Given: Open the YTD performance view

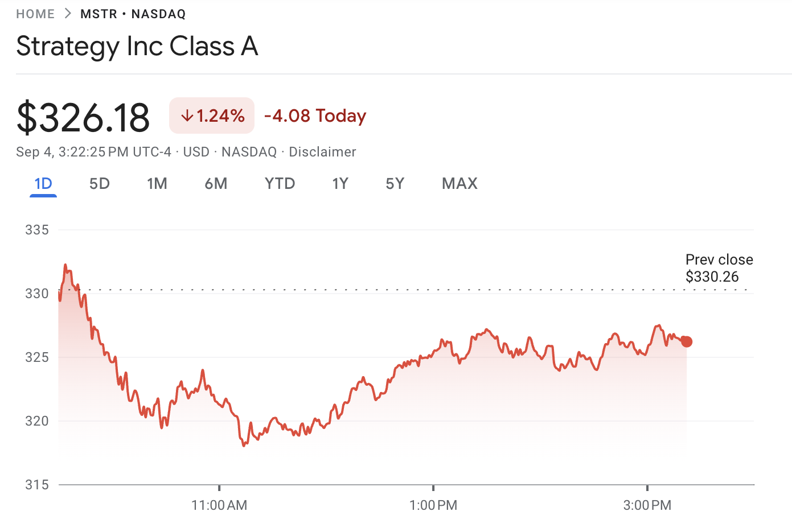Looking at the screenshot, I should click(280, 183).
